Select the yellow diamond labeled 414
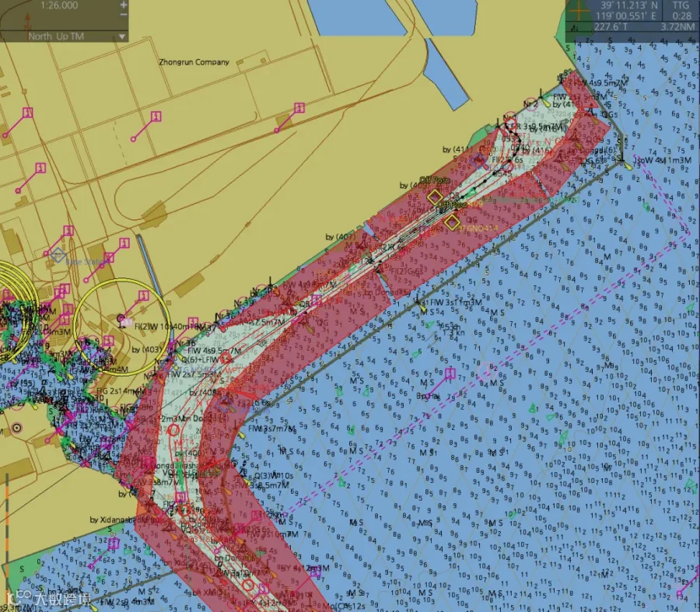 [x=452, y=222]
